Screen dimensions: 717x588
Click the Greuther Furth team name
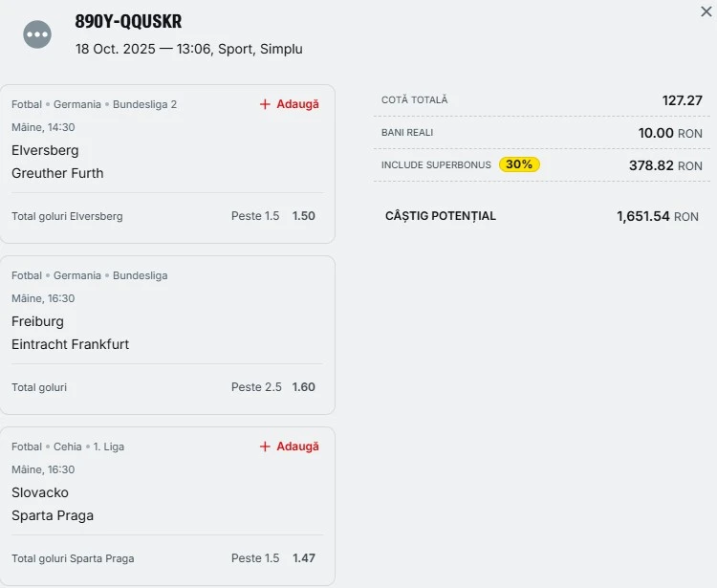[57, 173]
